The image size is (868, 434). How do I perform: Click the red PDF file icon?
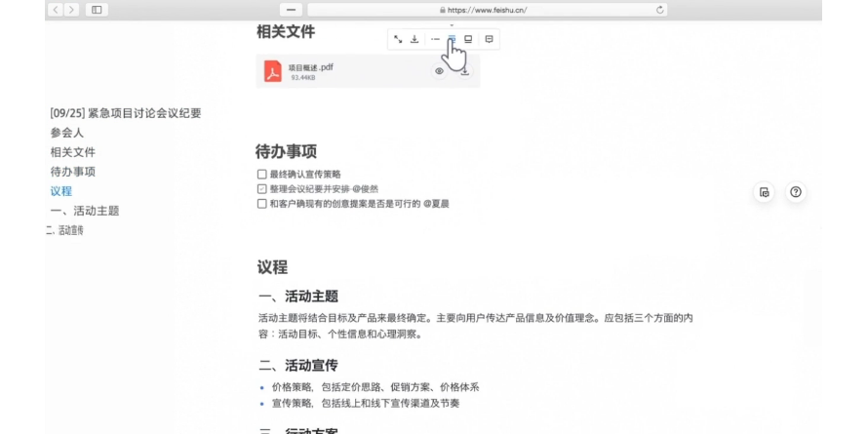pos(272,71)
